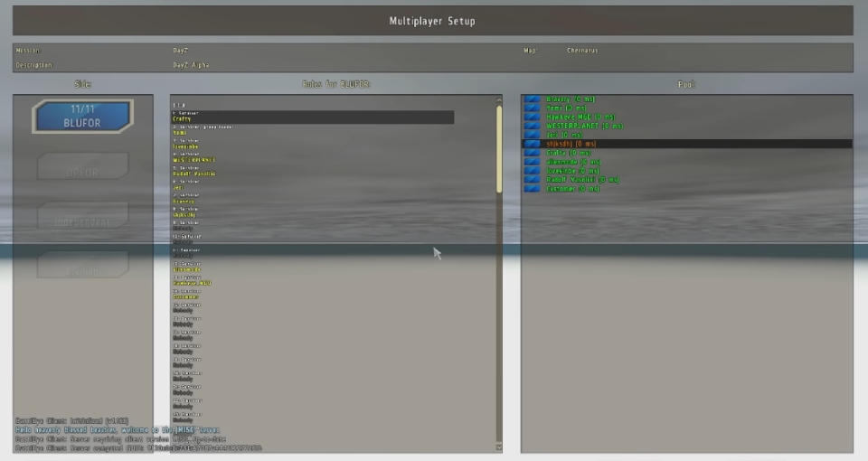Image resolution: width=868 pixels, height=461 pixels.
Task: Select the BLUFOR 11/11 side button
Action: pyautogui.click(x=82, y=117)
